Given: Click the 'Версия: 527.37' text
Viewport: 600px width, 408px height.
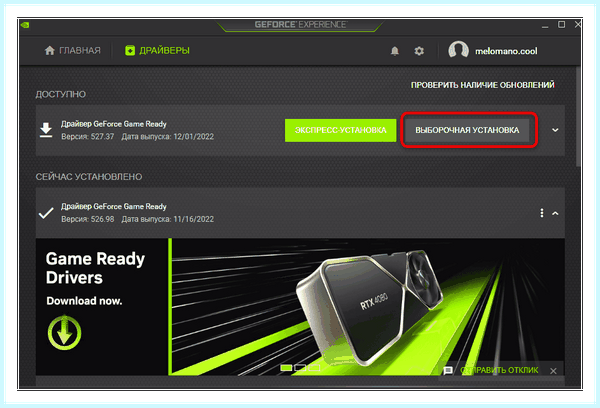Looking at the screenshot, I should click(x=88, y=137).
